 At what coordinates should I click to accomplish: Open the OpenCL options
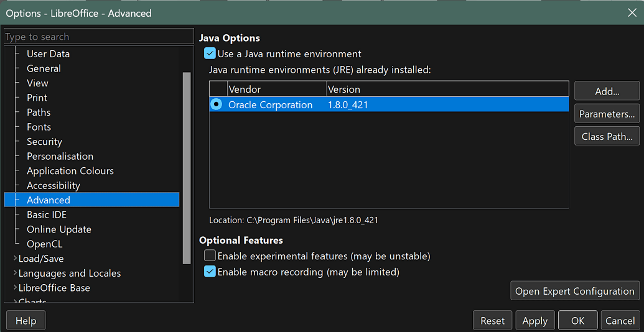pos(44,244)
